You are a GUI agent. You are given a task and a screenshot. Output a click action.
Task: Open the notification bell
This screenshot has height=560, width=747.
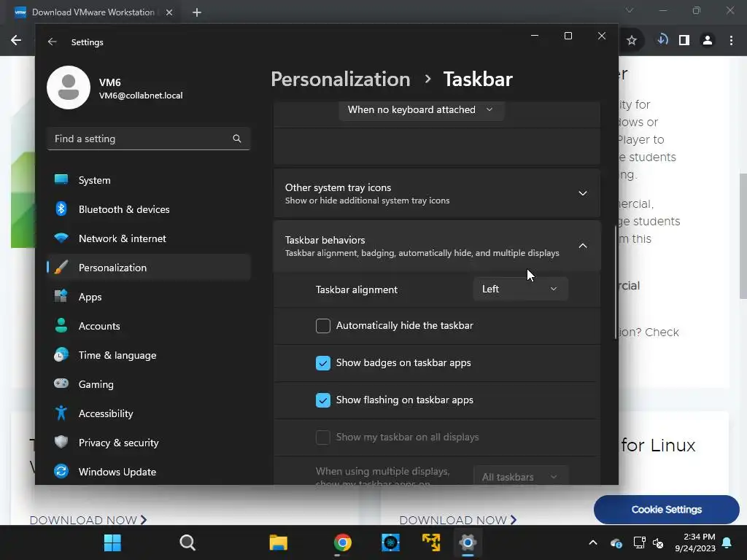[x=727, y=542]
